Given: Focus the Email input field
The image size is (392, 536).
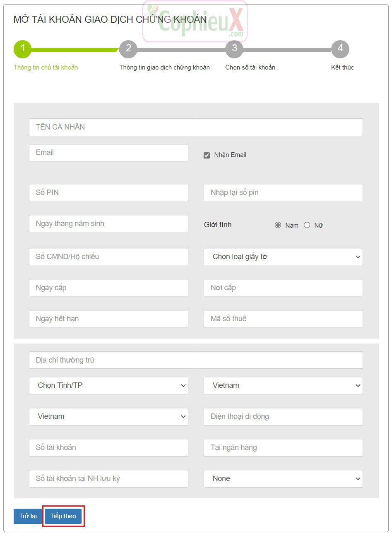Looking at the screenshot, I should click(x=108, y=153).
